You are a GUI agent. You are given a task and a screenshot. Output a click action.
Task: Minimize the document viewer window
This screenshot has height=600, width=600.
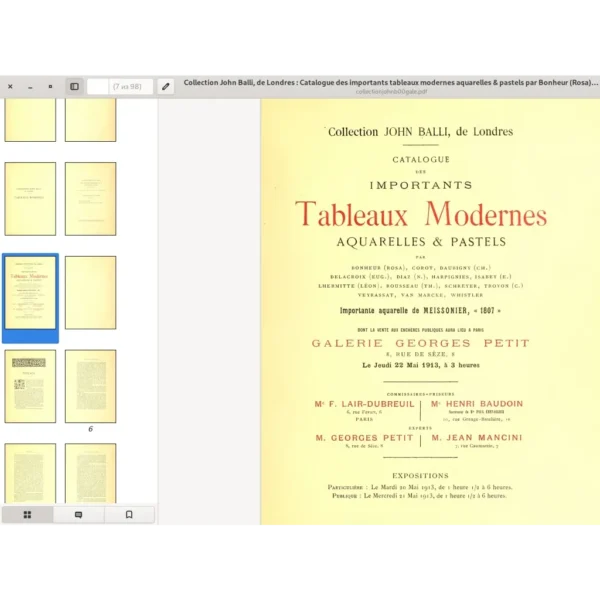tap(30, 87)
